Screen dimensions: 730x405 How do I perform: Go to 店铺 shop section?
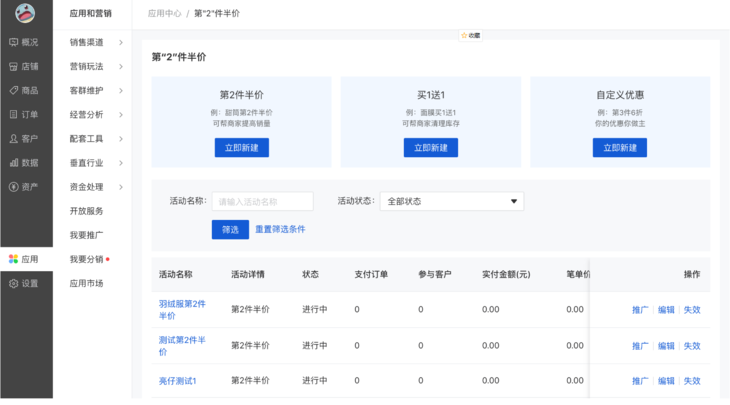pyautogui.click(x=24, y=66)
